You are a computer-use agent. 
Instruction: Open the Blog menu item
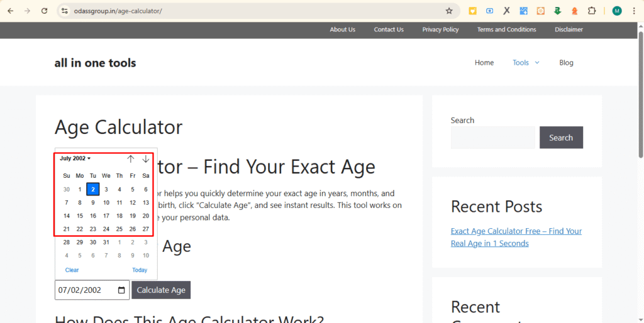[x=566, y=63]
